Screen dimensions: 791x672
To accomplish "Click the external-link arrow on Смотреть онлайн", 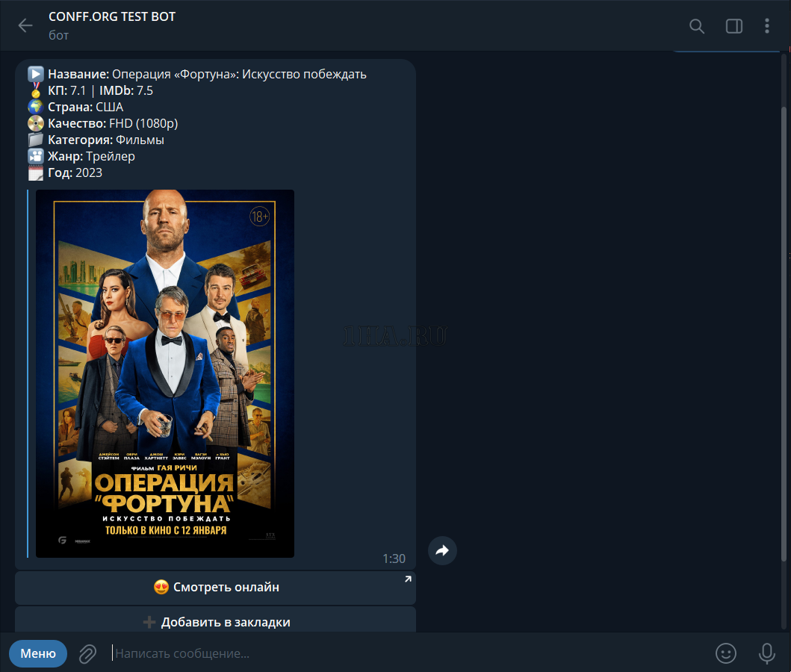I will pos(408,579).
